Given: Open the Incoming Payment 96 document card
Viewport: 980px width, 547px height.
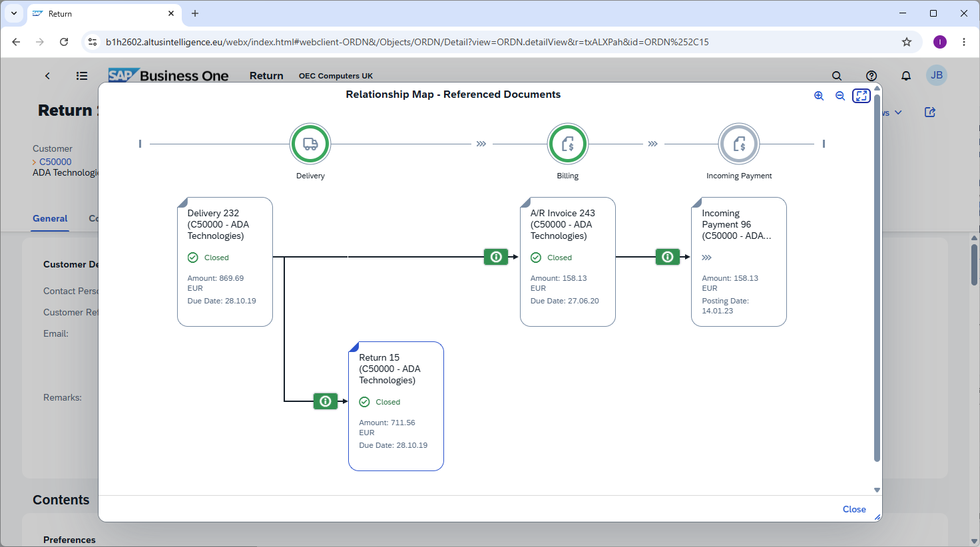Looking at the screenshot, I should point(739,262).
